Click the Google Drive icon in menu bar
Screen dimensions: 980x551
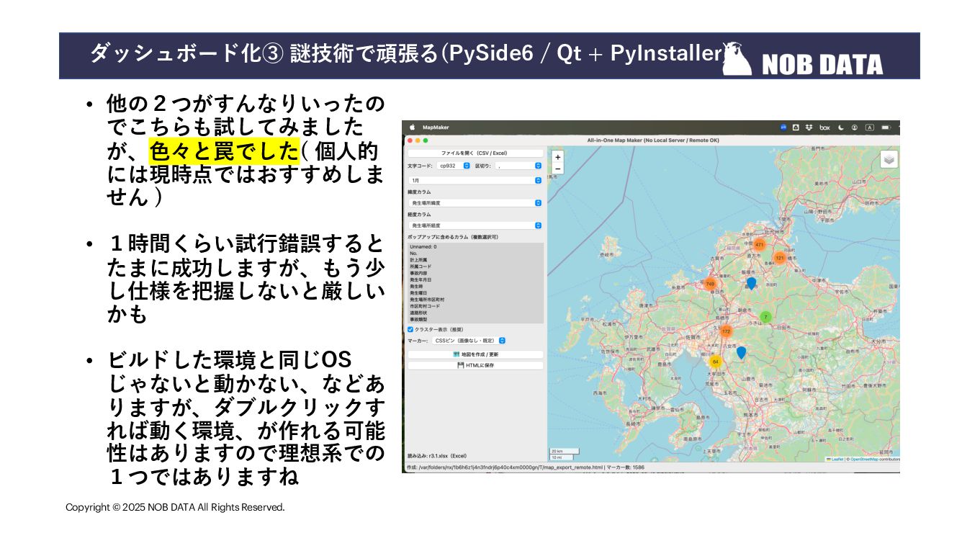[x=796, y=127]
